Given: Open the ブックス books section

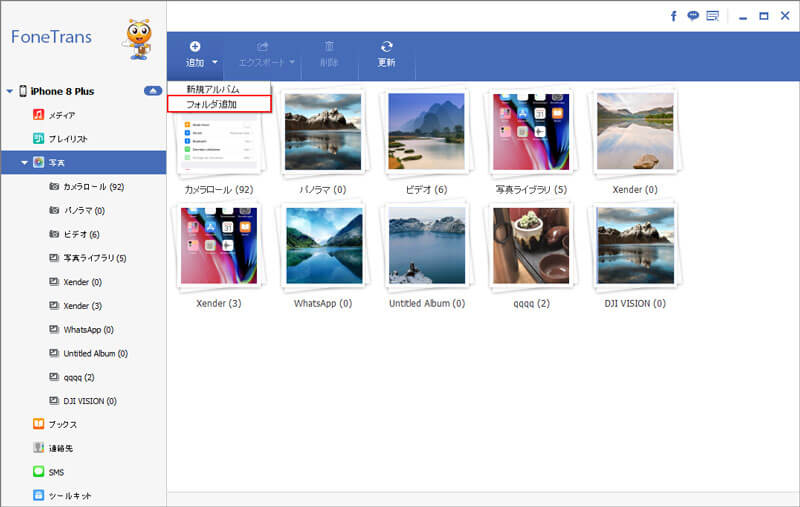Looking at the screenshot, I should pyautogui.click(x=62, y=424).
